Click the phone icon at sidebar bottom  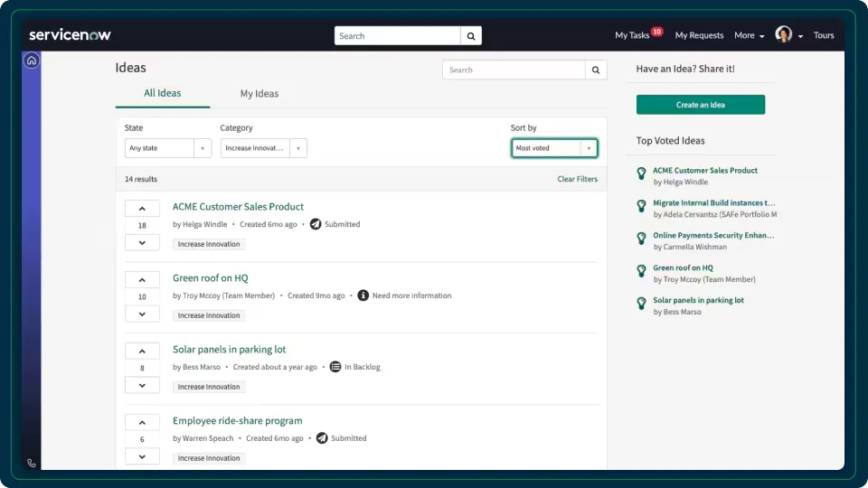tap(32, 463)
